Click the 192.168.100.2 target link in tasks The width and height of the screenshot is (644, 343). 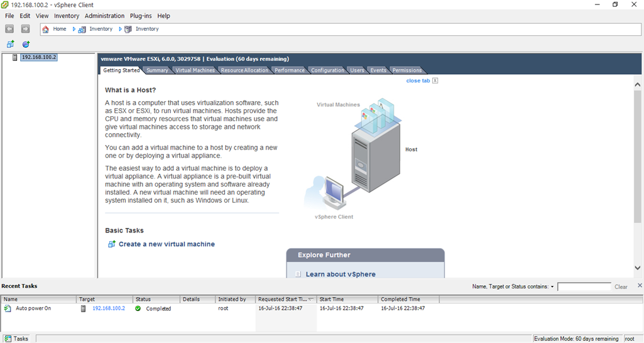click(x=109, y=308)
